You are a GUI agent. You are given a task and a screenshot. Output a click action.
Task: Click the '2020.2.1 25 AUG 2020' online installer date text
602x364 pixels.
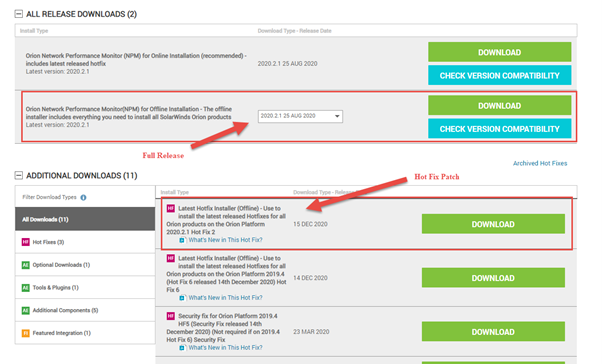[288, 64]
